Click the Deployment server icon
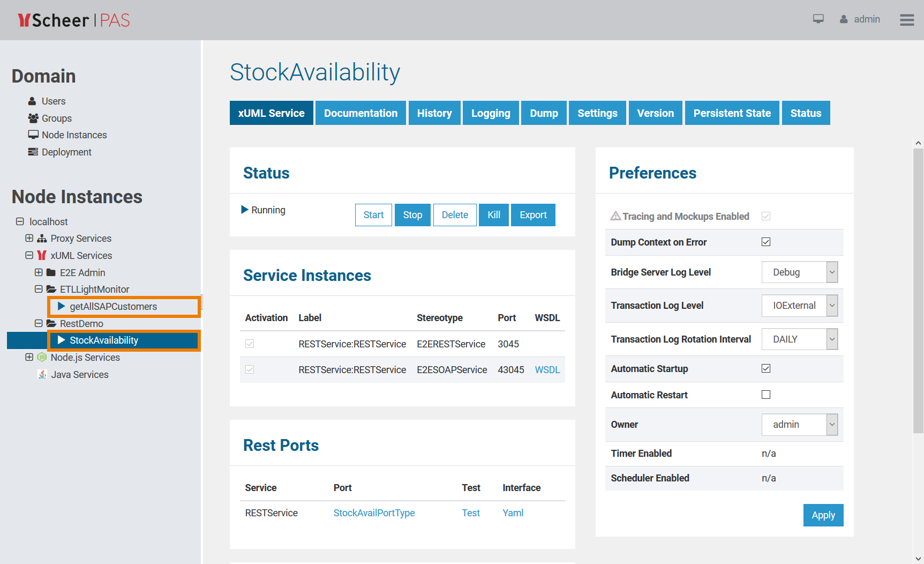924x564 pixels. 33,152
